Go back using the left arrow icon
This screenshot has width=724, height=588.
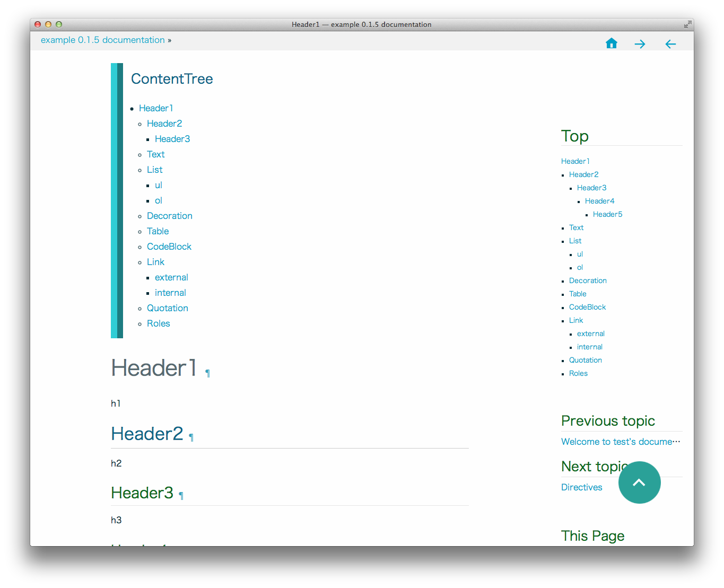[x=670, y=44]
